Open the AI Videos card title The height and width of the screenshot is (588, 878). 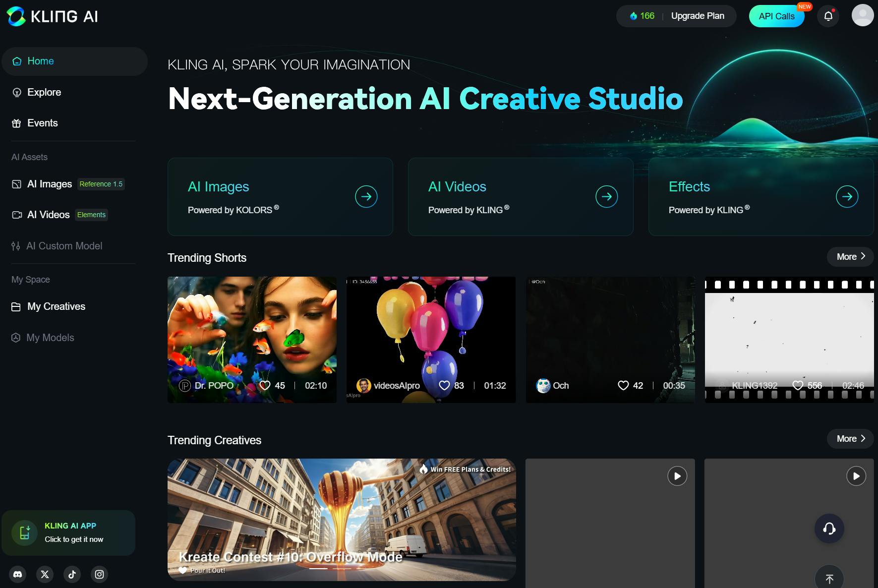coord(457,187)
